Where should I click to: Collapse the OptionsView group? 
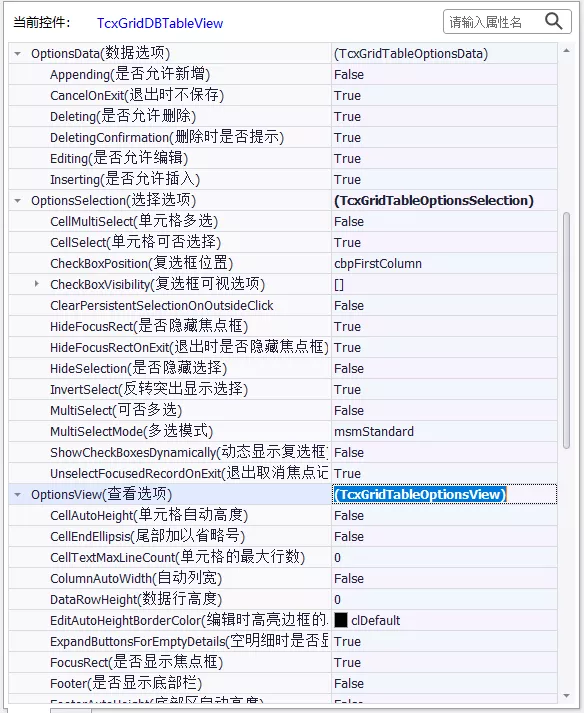17,495
